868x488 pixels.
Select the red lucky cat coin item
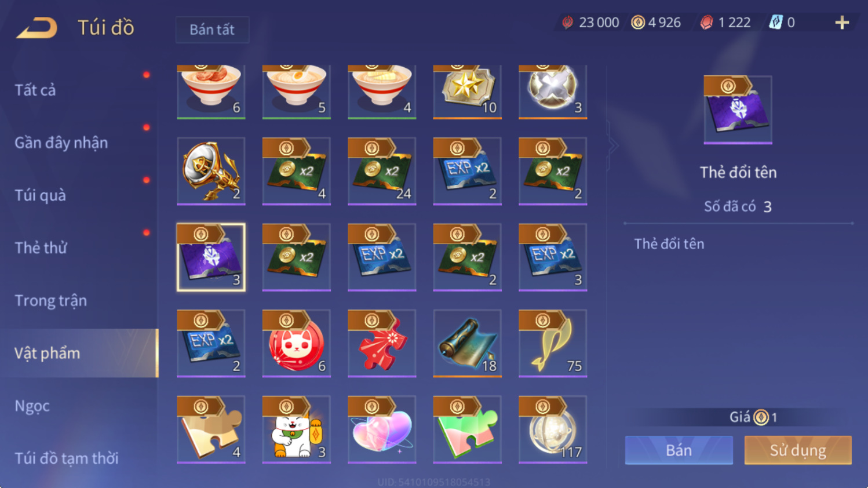[296, 343]
